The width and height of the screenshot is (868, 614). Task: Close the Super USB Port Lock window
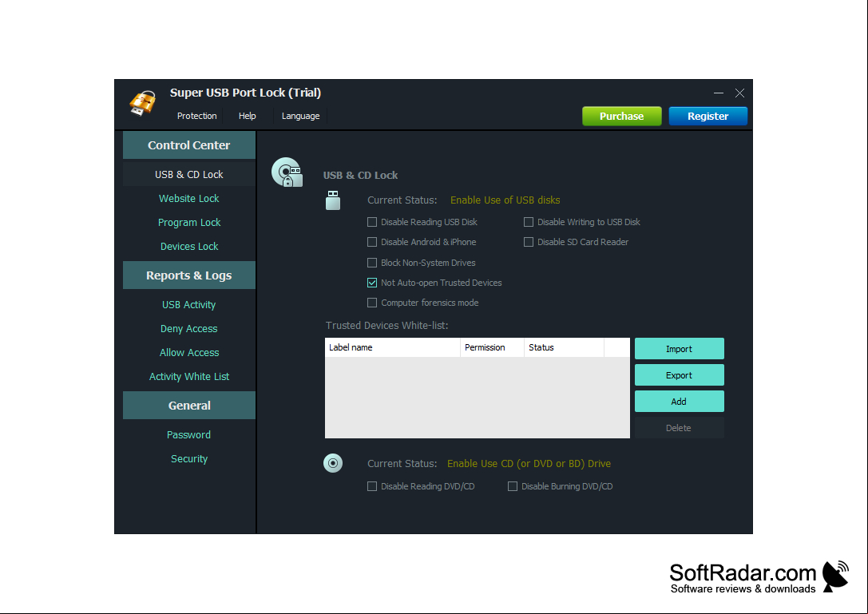coord(739,93)
